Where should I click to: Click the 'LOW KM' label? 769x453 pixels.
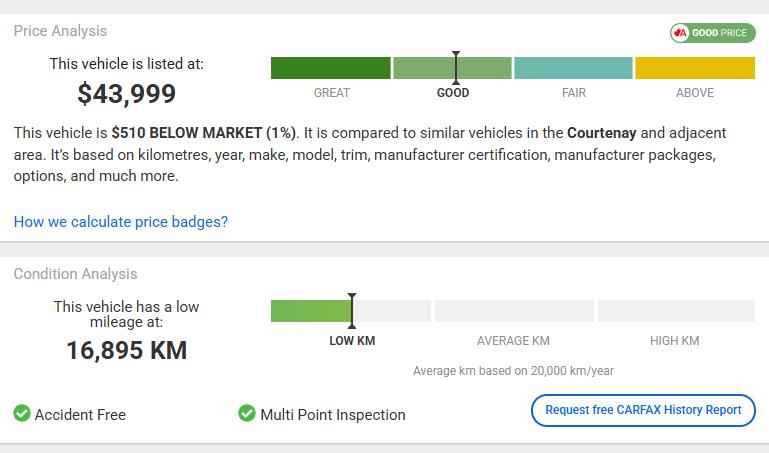tap(352, 341)
